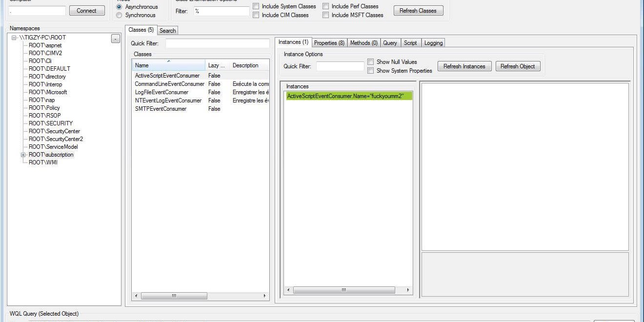Check Show System Properties
644x322 pixels.
click(x=370, y=70)
